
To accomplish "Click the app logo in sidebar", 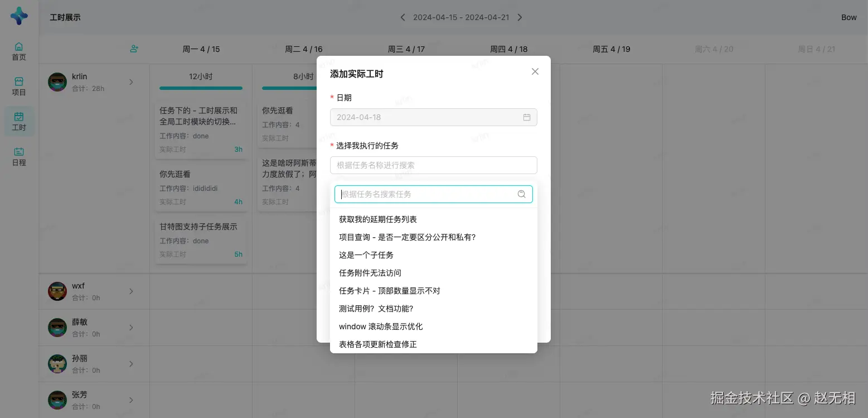I will click(19, 16).
